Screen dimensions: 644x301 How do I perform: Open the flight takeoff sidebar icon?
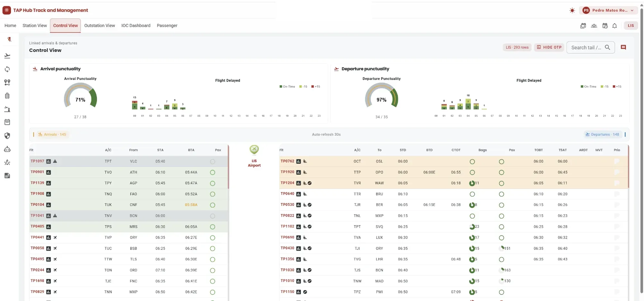pyautogui.click(x=7, y=56)
